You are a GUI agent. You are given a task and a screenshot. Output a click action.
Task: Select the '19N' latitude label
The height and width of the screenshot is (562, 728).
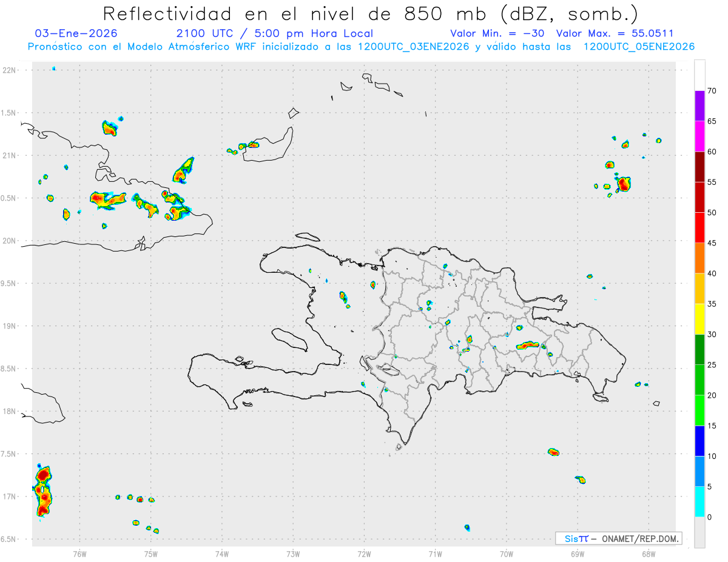coord(9,326)
